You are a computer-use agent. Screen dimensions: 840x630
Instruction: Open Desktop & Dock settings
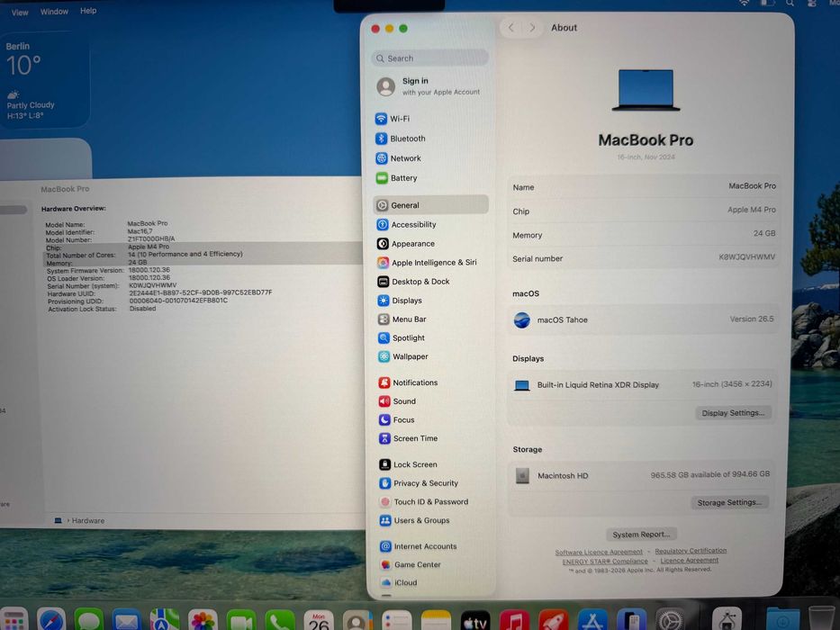pyautogui.click(x=413, y=281)
